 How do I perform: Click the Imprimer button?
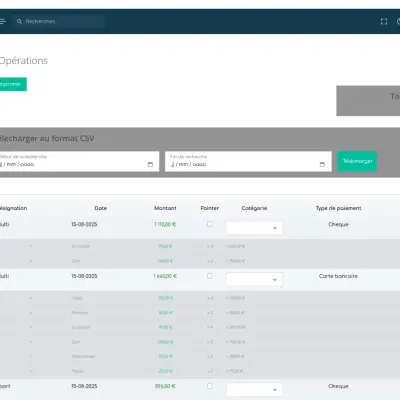click(x=12, y=84)
